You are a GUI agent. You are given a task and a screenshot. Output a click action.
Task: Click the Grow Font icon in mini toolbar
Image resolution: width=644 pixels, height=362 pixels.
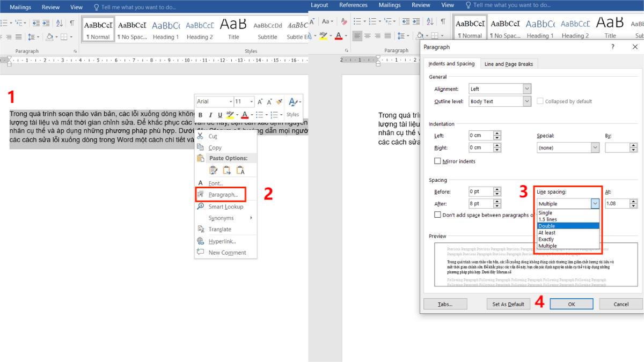[x=260, y=101]
